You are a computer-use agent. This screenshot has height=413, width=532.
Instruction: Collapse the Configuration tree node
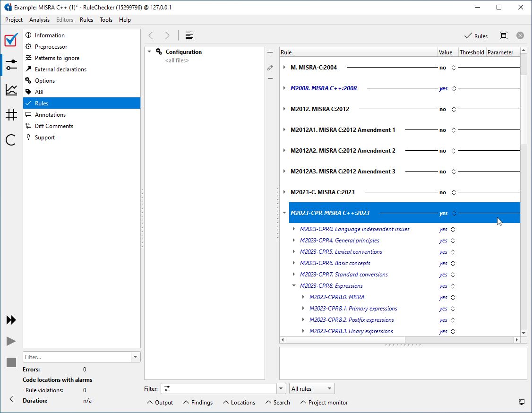149,52
